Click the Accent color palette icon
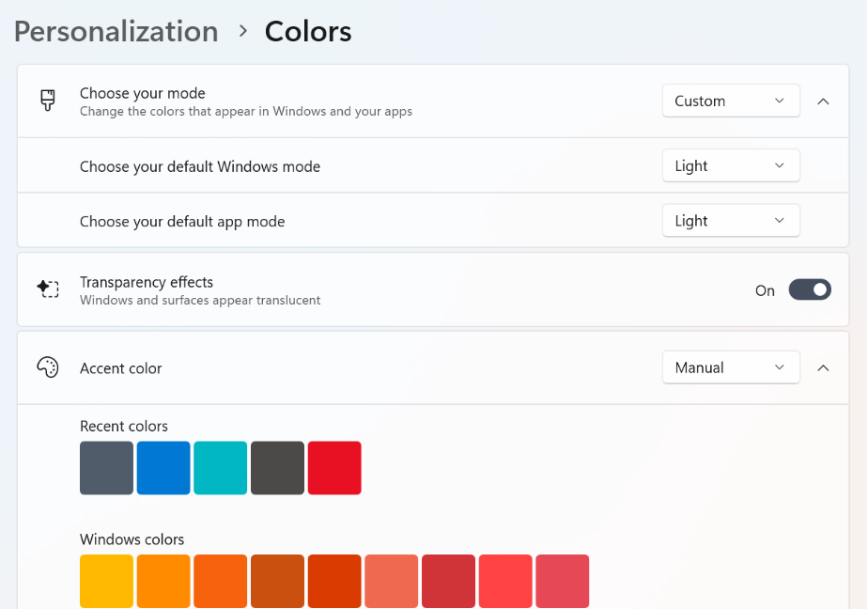 coord(48,367)
